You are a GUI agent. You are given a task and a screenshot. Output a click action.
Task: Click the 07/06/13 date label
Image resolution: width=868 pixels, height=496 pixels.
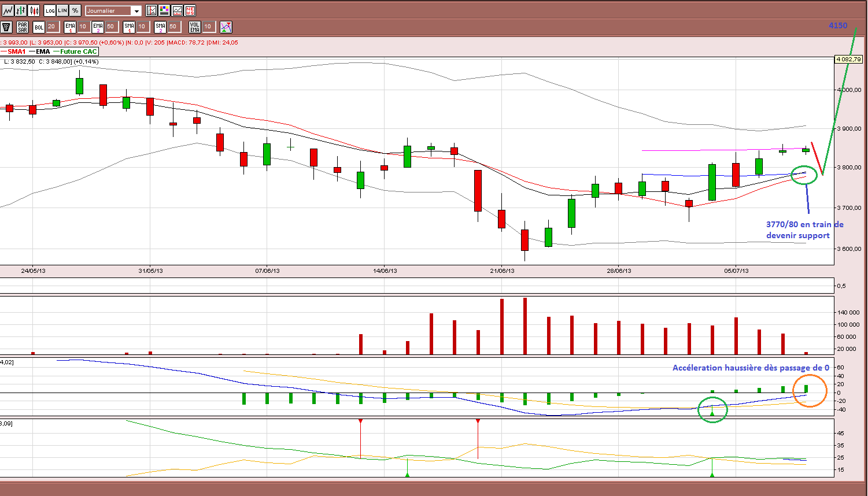coord(267,270)
